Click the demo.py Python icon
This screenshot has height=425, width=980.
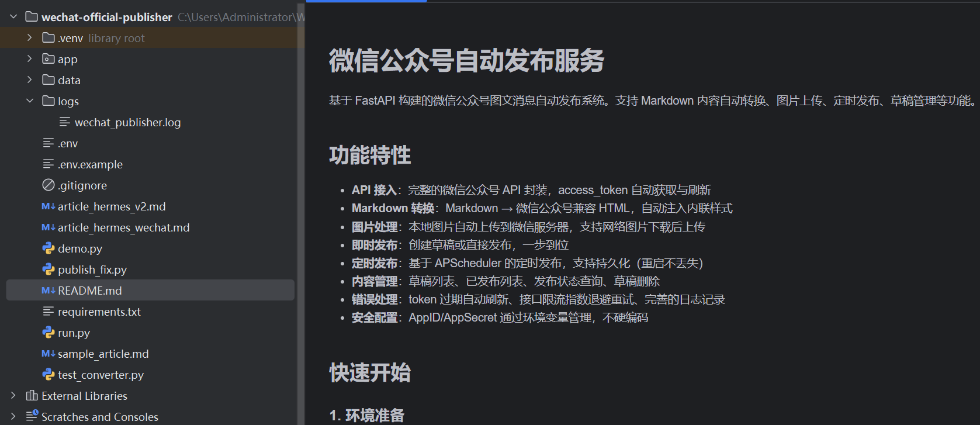click(x=49, y=248)
